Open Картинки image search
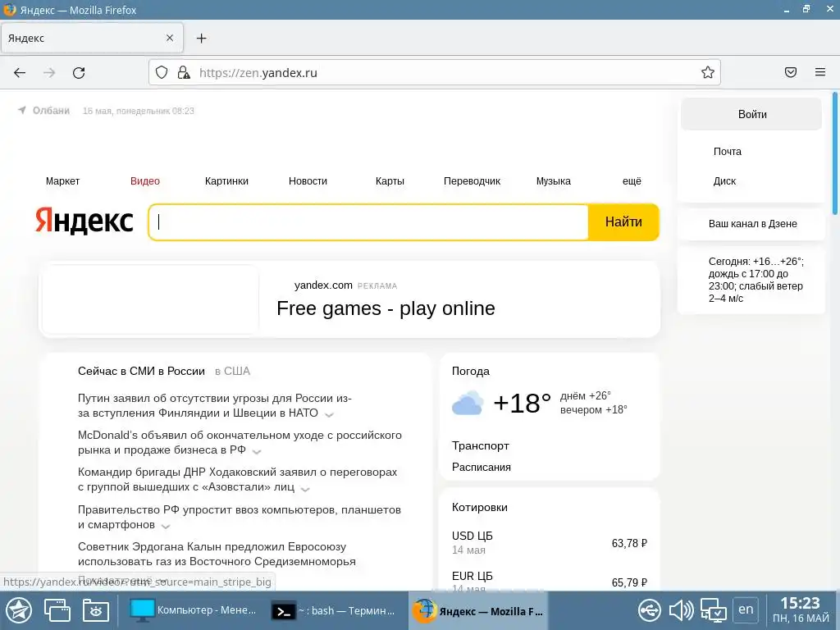Viewport: 840px width, 630px height. (226, 181)
